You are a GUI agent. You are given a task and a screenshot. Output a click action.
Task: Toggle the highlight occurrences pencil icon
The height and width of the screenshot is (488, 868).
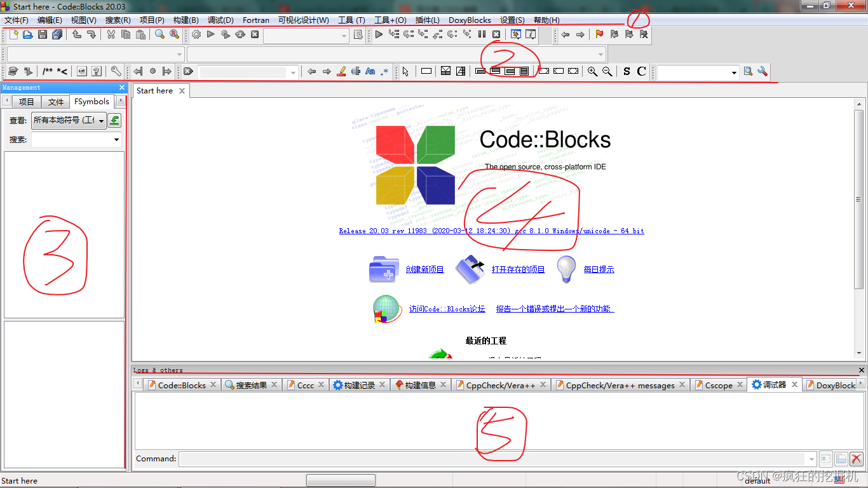point(341,71)
